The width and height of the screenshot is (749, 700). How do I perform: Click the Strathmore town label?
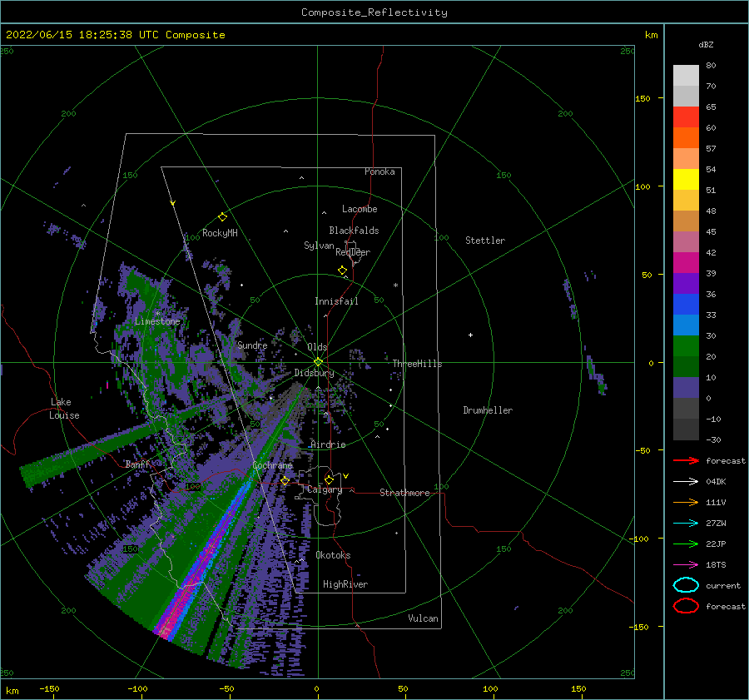pos(404,493)
